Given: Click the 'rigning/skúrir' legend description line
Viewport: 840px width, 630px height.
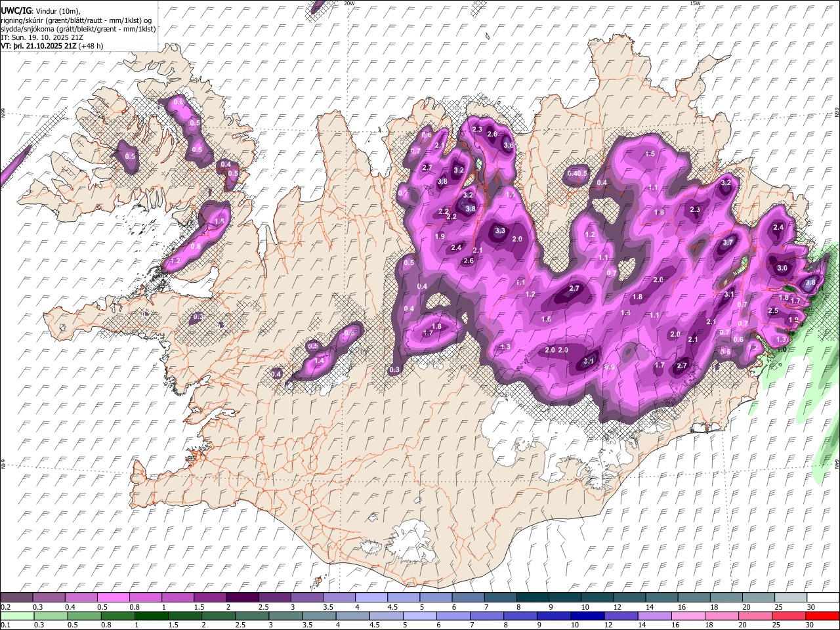Looking at the screenshot, I should 76,20.
